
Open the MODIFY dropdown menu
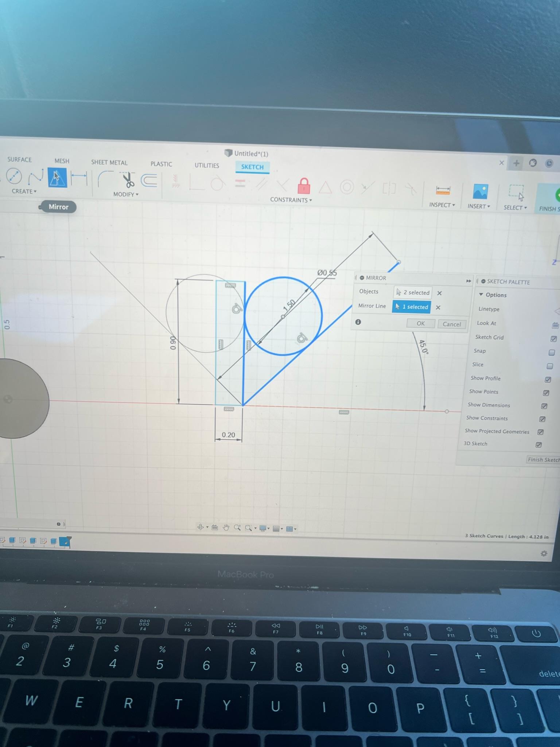pyautogui.click(x=126, y=194)
